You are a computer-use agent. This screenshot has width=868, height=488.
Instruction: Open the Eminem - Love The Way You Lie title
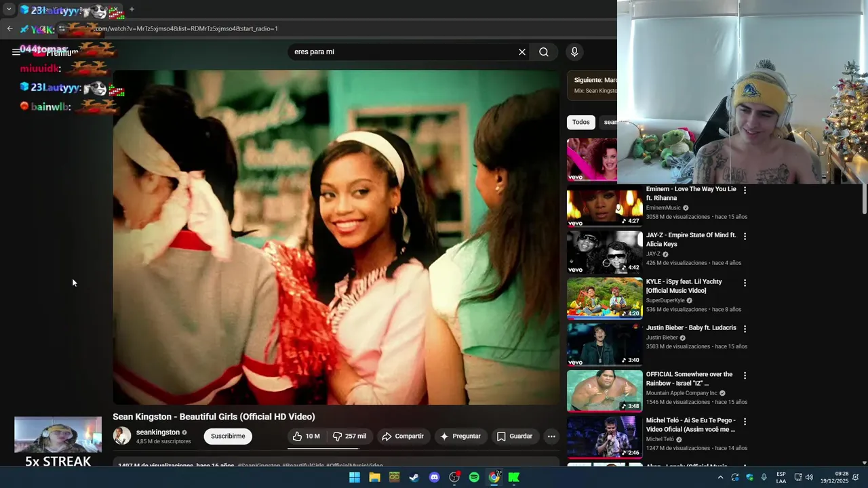tap(691, 194)
